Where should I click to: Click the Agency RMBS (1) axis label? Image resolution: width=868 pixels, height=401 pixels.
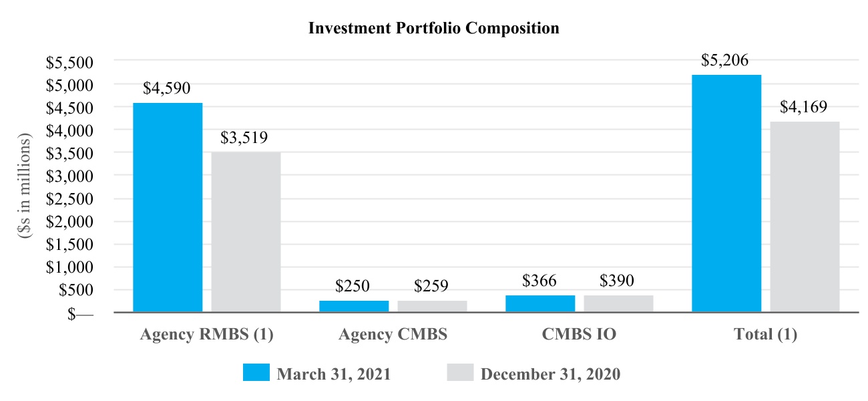207,335
